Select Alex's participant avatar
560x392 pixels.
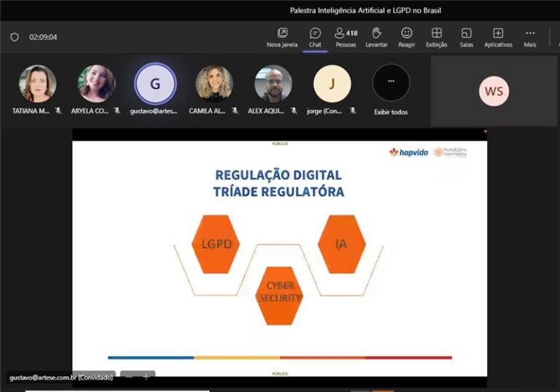(x=273, y=83)
